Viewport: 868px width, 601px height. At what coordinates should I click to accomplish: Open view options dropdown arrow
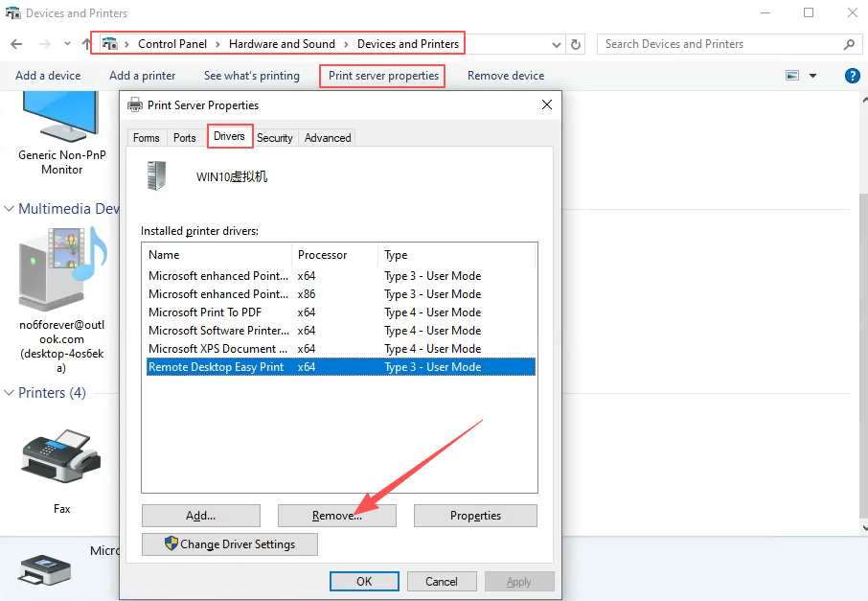812,76
